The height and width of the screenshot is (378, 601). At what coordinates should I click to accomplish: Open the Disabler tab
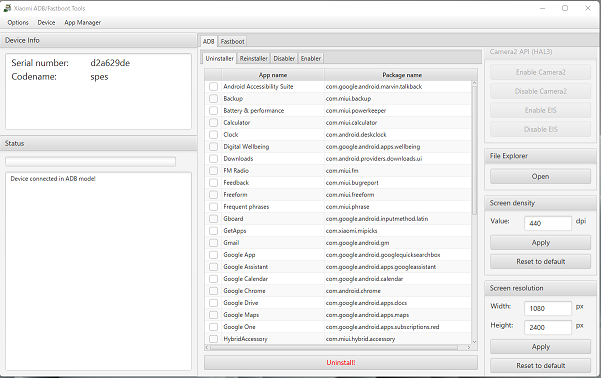284,58
